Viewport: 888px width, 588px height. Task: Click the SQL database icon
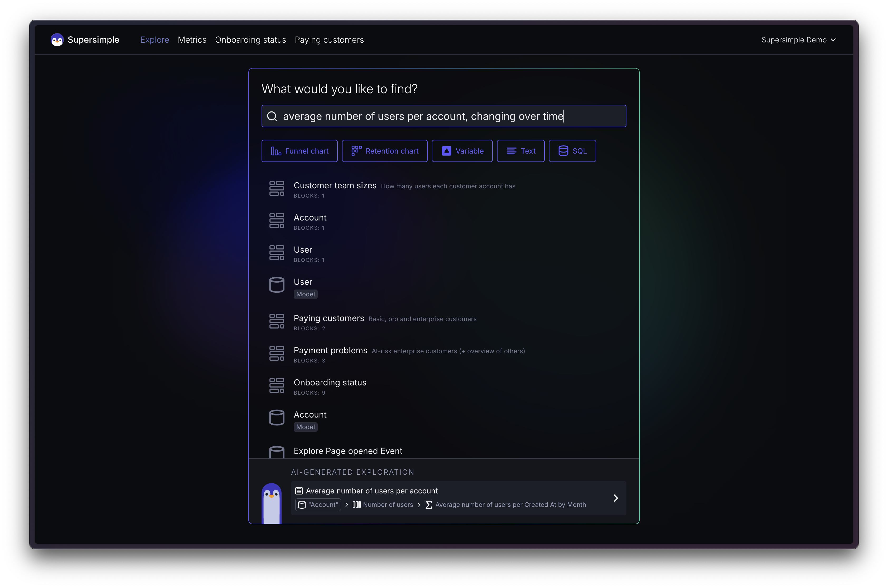tap(563, 151)
